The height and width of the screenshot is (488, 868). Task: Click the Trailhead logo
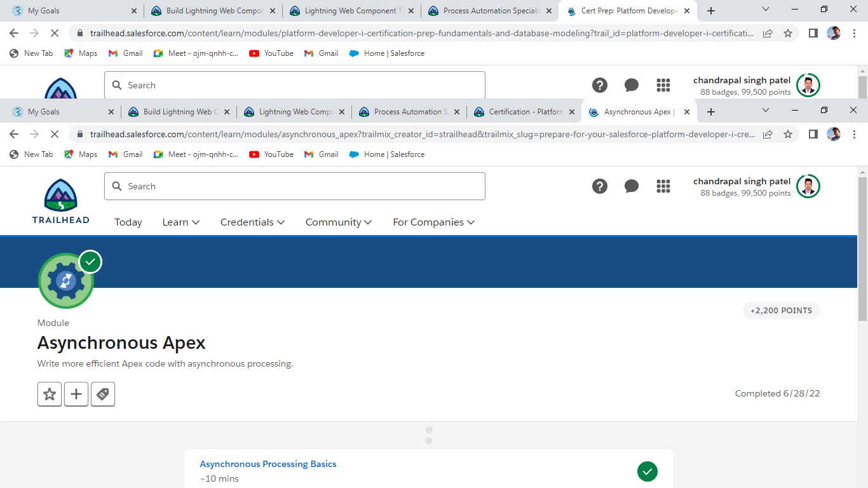(x=61, y=201)
